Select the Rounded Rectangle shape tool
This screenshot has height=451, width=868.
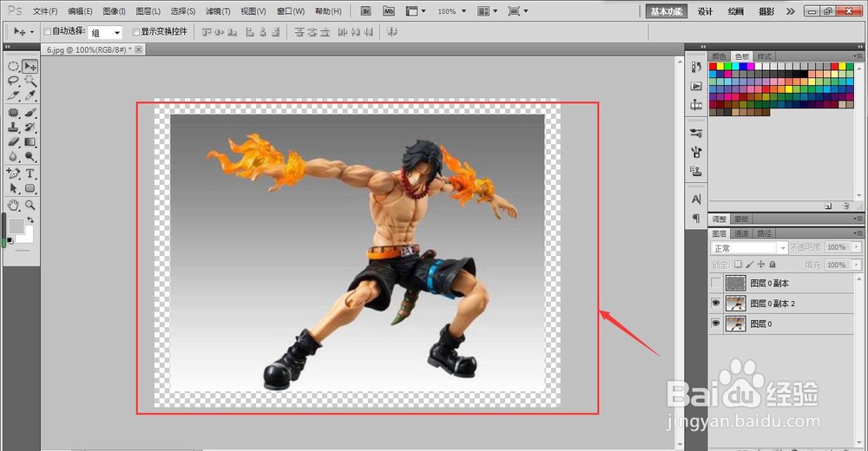[30, 189]
